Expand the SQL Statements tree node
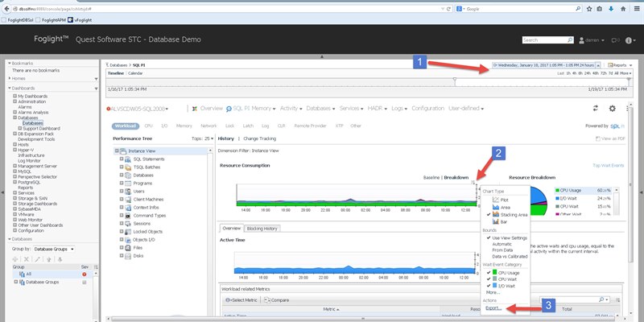Screen dimensions: 644x322 tap(122, 159)
